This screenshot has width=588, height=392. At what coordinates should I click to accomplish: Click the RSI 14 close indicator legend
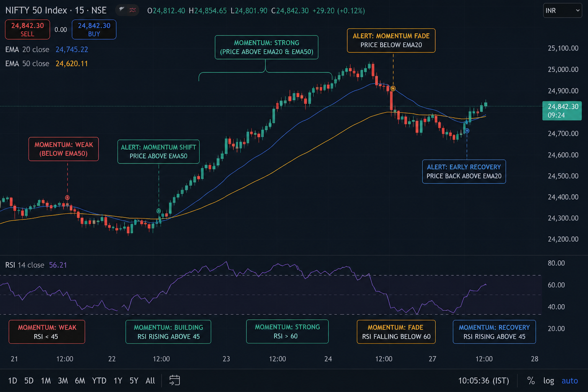24,265
